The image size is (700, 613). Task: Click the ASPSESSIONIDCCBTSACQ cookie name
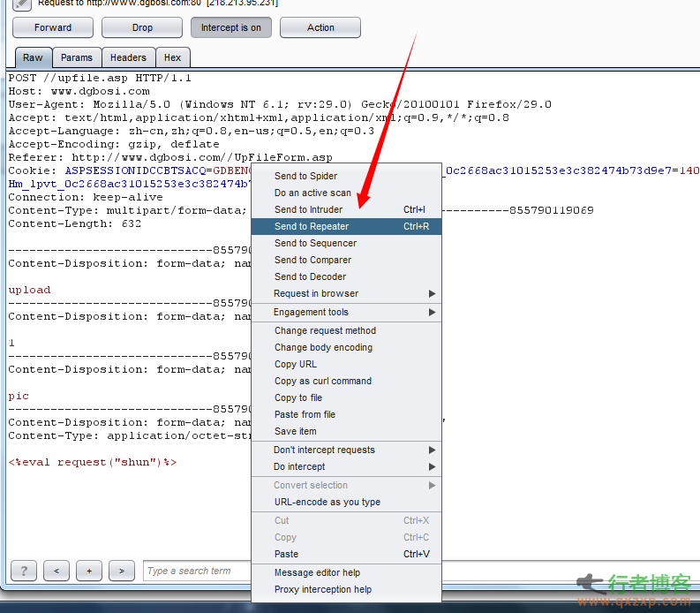pos(136,170)
